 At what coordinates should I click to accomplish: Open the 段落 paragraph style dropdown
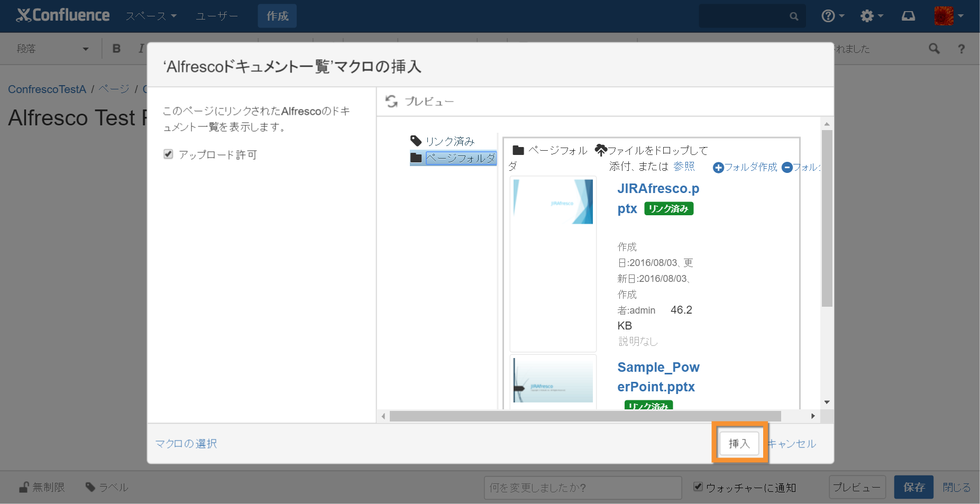click(53, 49)
